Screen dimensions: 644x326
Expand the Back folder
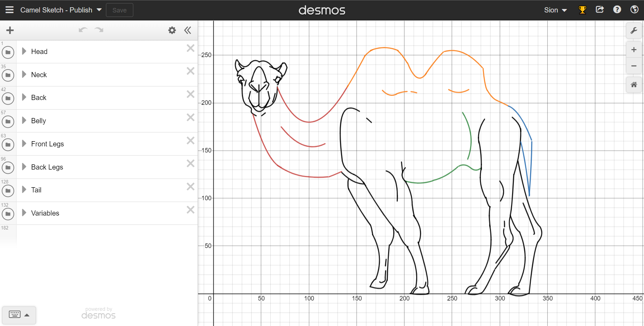24,97
